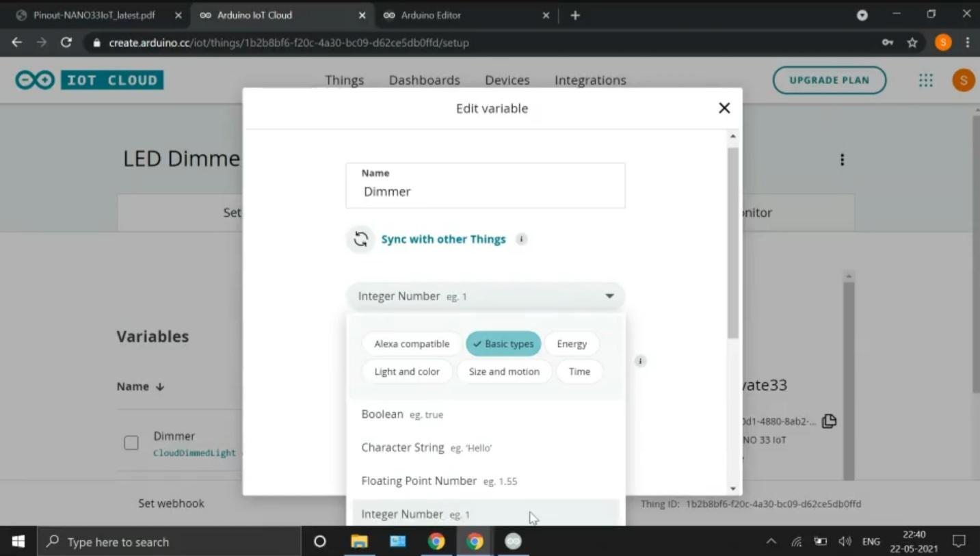980x556 pixels.
Task: Close the Arduino IoT Cloud browser tab
Action: click(362, 15)
